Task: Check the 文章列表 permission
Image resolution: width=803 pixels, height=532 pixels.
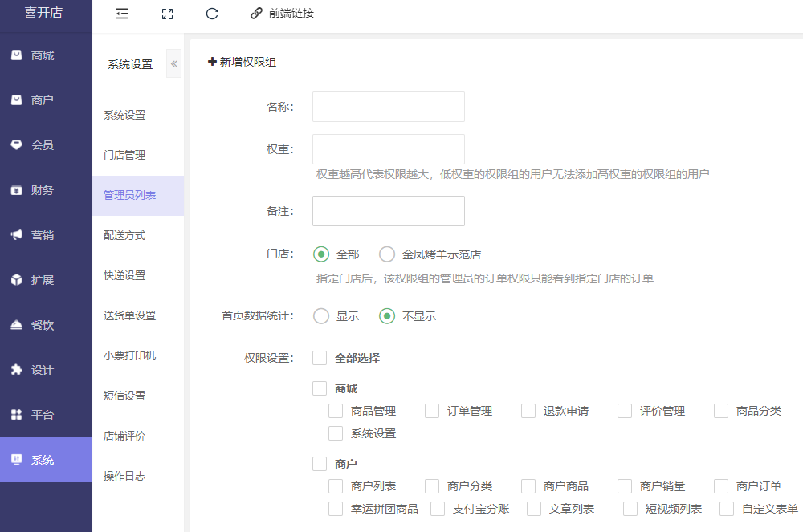Action: coord(534,509)
